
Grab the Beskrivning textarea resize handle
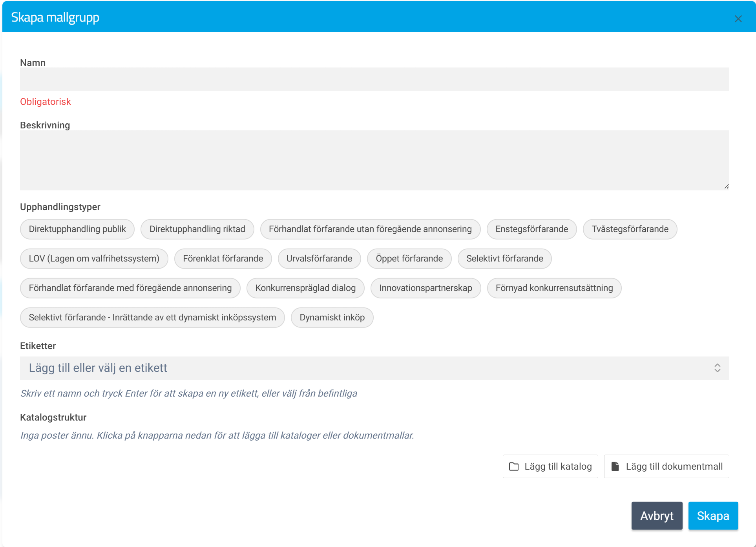[727, 187]
